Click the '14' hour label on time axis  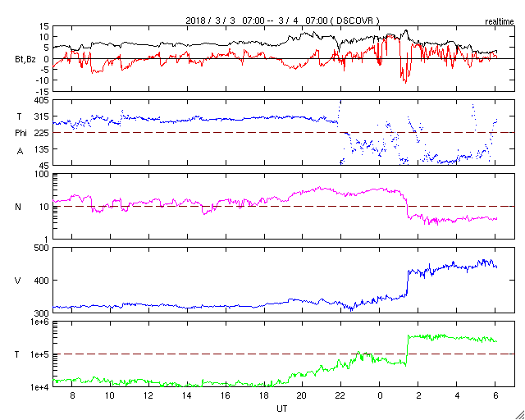point(187,396)
